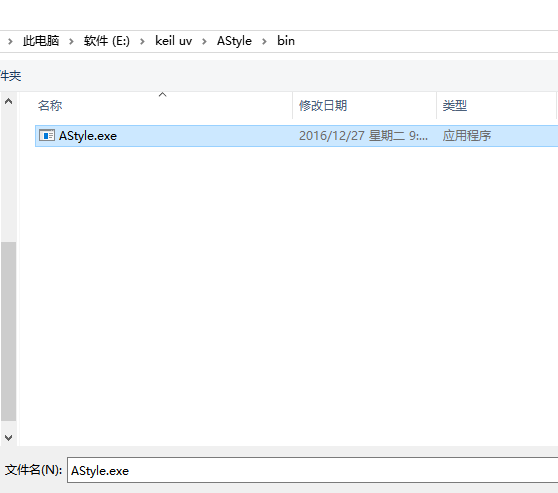Expand the chevron before 此电脑
The image size is (558, 493).
tap(10, 42)
